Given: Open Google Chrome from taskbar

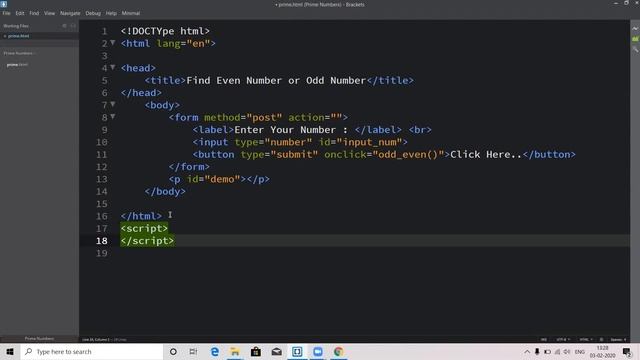Looking at the screenshot, I should coord(338,351).
